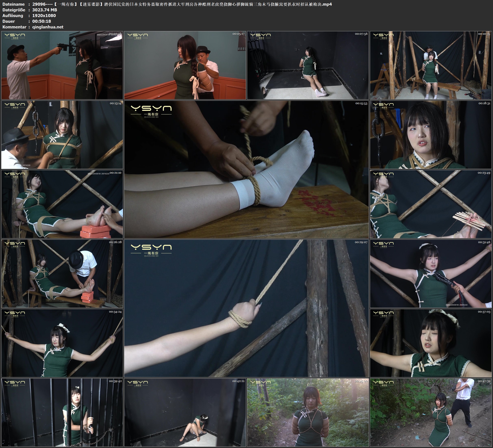The height and width of the screenshot is (448, 493).
Task: Click the thumbnail timestamped 00:02:28
Action: click(x=62, y=65)
